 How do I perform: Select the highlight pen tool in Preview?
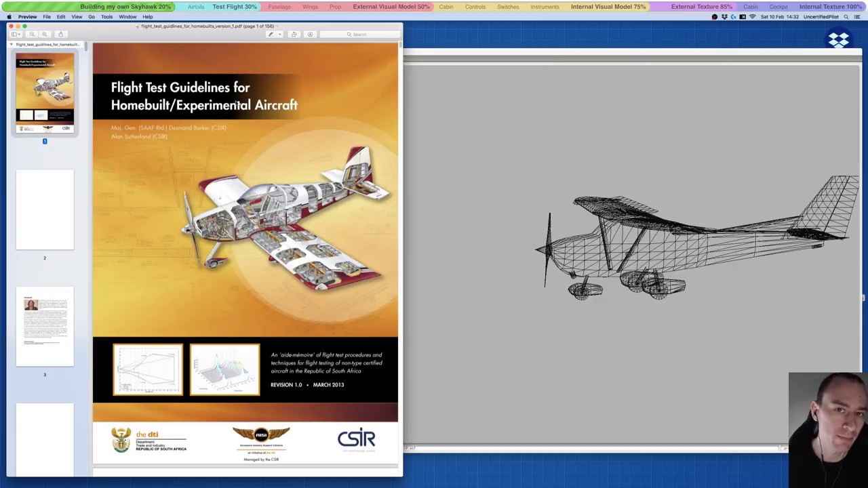[271, 35]
